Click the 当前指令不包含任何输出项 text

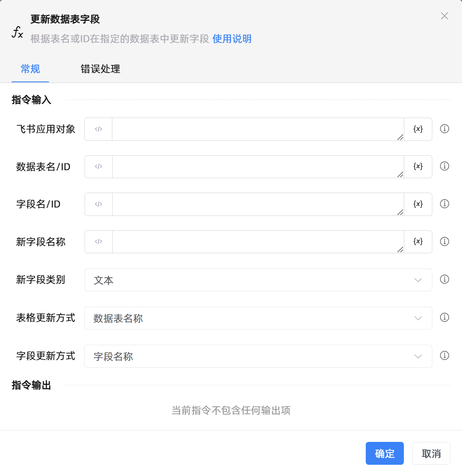(231, 411)
